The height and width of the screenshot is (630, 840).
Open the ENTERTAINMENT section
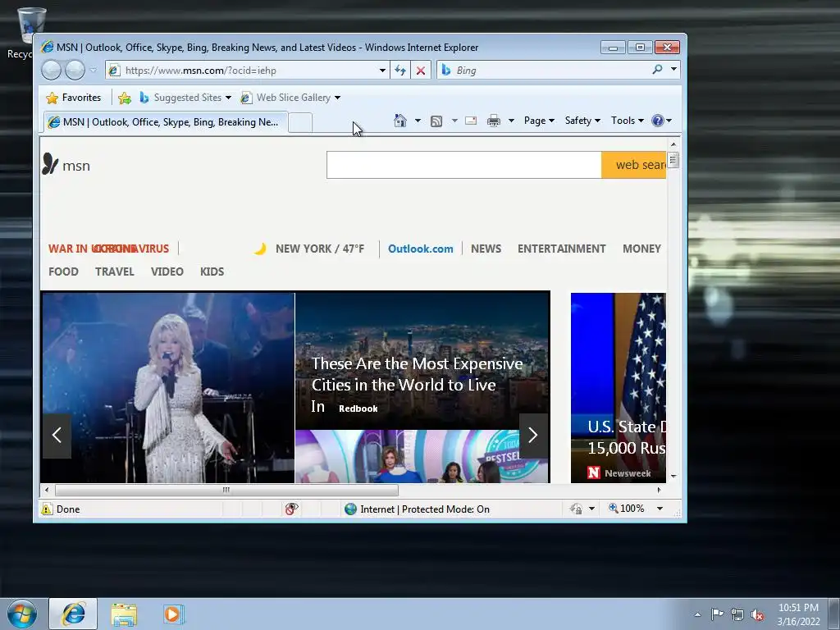(561, 249)
